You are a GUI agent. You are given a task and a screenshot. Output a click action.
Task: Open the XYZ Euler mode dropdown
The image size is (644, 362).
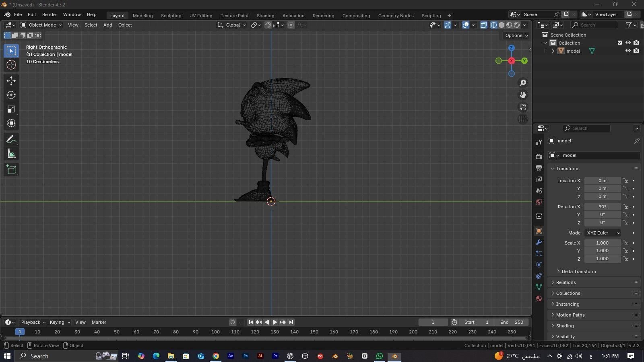(x=603, y=233)
